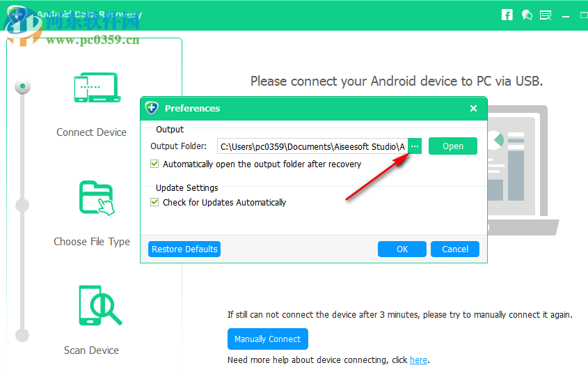
Task: Browse output folder with ellipsis button
Action: 415,146
